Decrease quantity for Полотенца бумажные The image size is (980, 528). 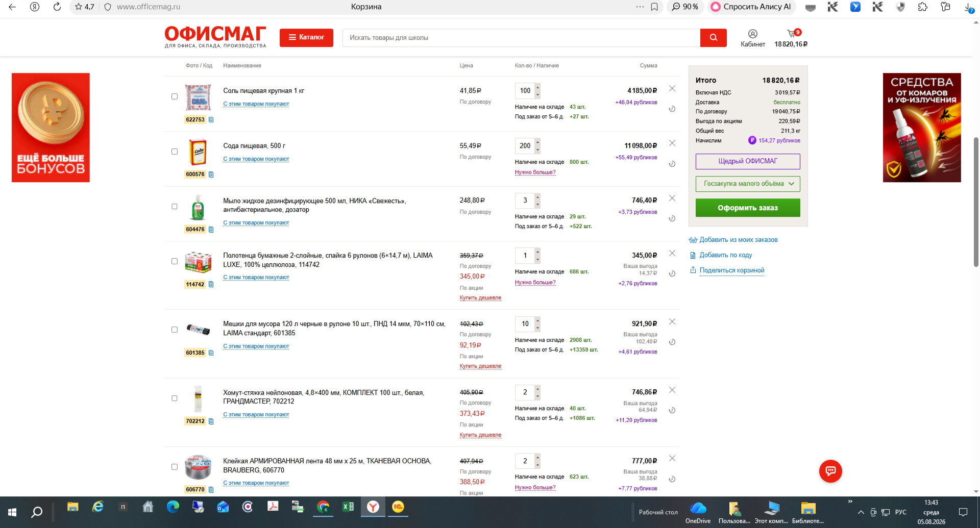click(537, 259)
